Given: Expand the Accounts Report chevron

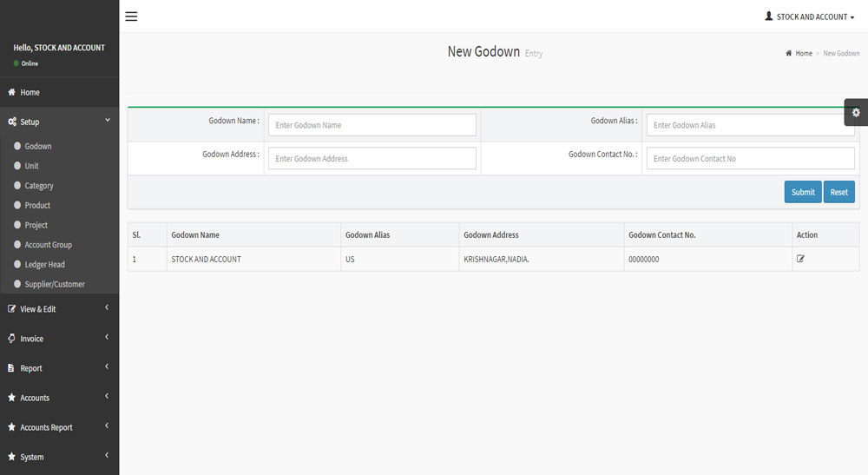Looking at the screenshot, I should coord(107,426).
